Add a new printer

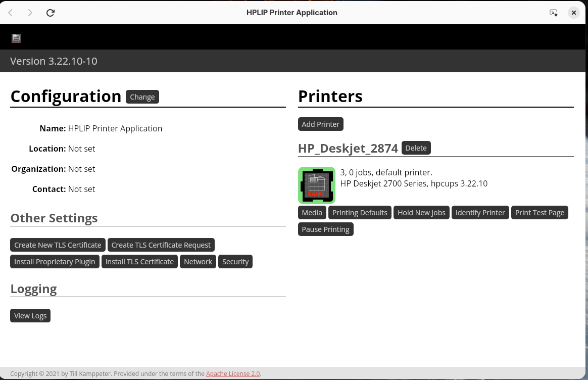click(x=320, y=124)
